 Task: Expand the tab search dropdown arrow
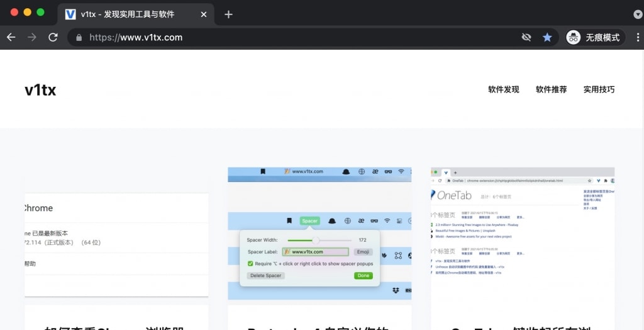coord(637,14)
